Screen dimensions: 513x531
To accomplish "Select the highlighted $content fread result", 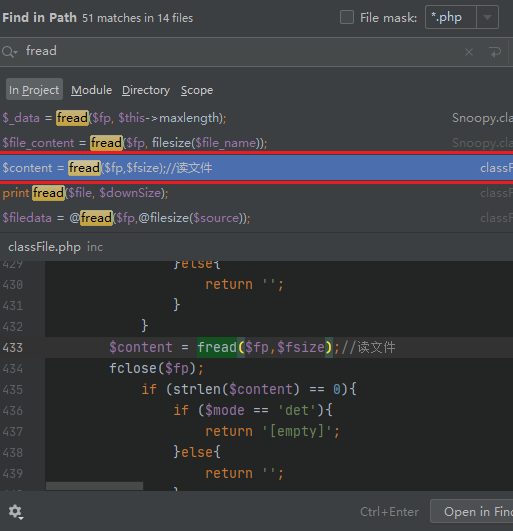I will [x=256, y=168].
